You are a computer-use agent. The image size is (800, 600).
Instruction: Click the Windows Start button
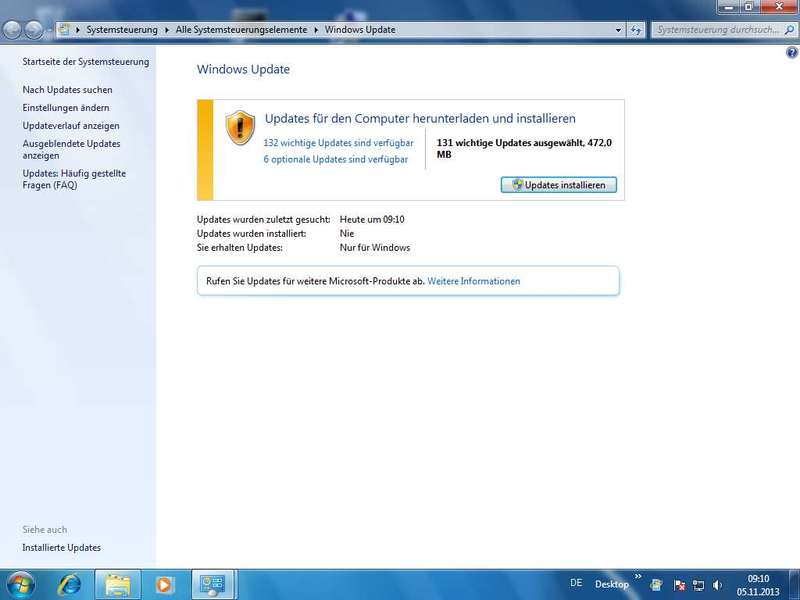20,583
